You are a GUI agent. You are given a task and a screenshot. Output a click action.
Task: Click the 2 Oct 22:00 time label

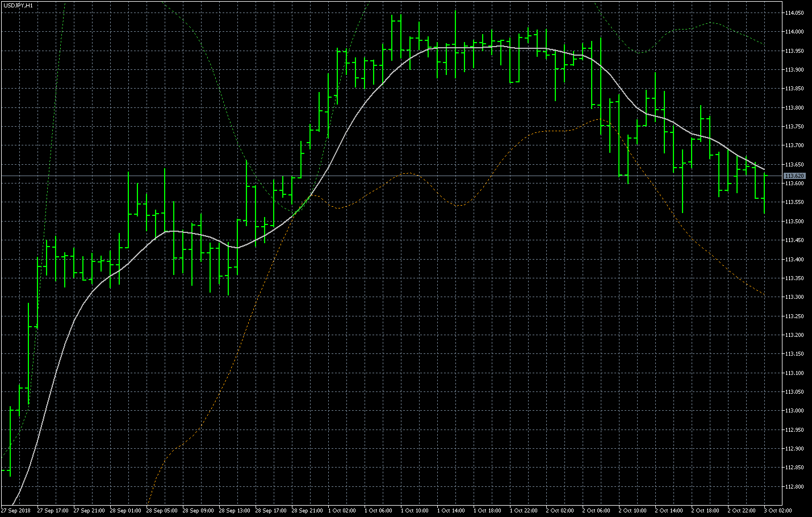[742, 511]
